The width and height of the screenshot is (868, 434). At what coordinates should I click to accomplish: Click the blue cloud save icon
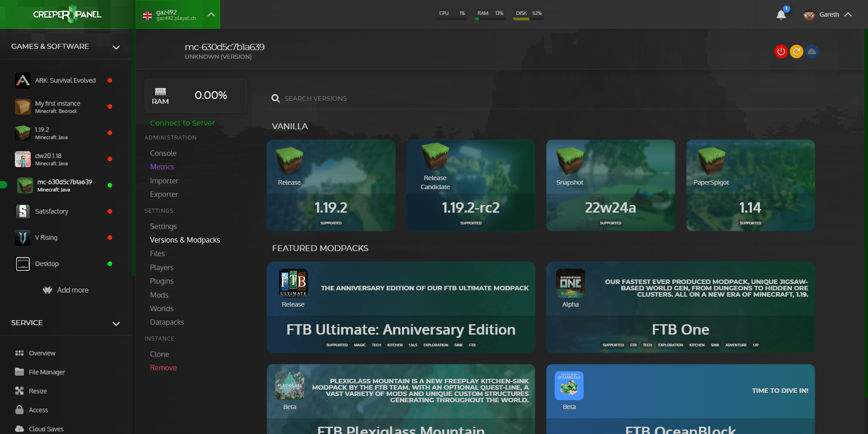coord(812,51)
